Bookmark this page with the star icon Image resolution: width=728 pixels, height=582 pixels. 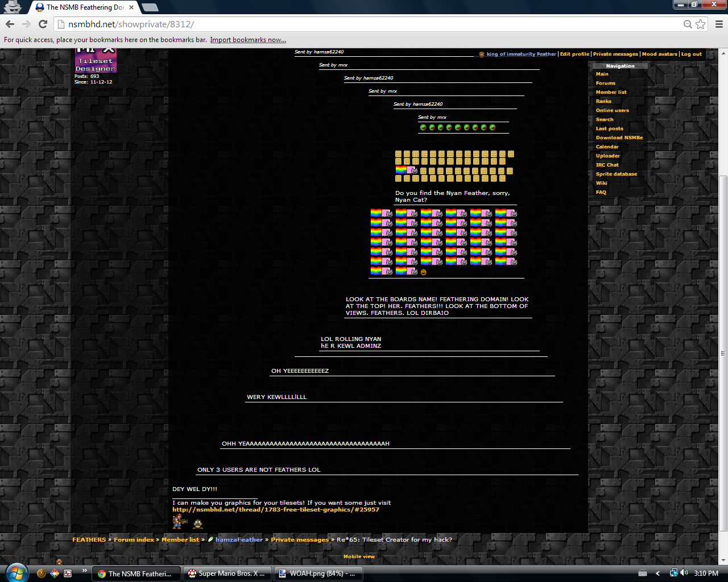coord(700,24)
